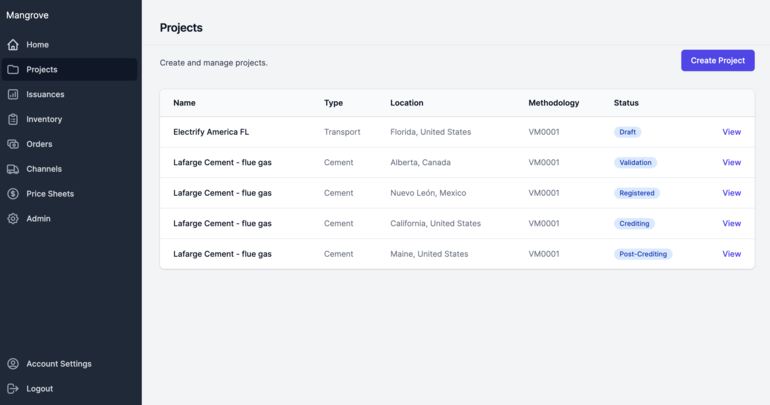Click the Admin gear icon

point(13,218)
